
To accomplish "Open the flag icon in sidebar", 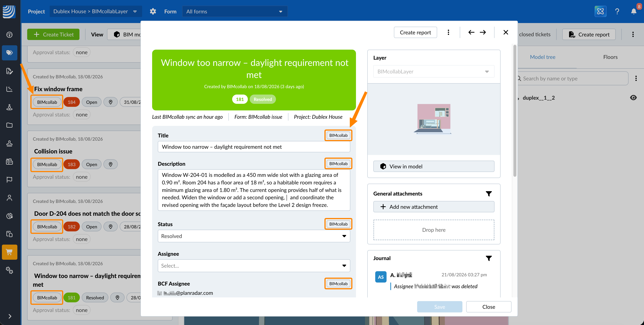I will pyautogui.click(x=9, y=179).
